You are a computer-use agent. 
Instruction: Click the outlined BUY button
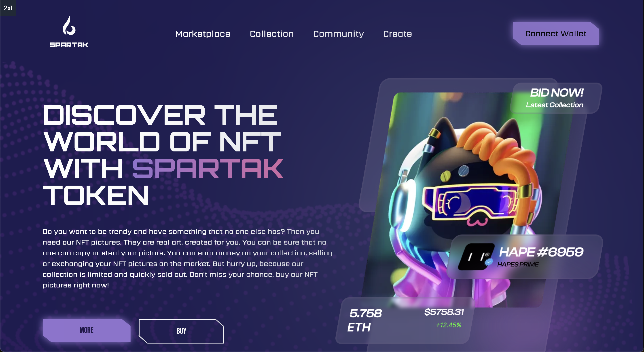(x=181, y=331)
